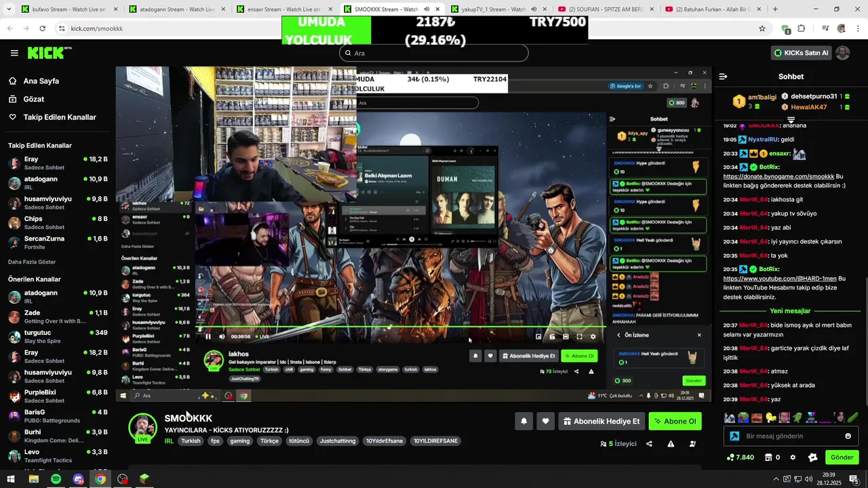Reload the page in Chrome
Screen dimensions: 868x488
tap(42, 28)
